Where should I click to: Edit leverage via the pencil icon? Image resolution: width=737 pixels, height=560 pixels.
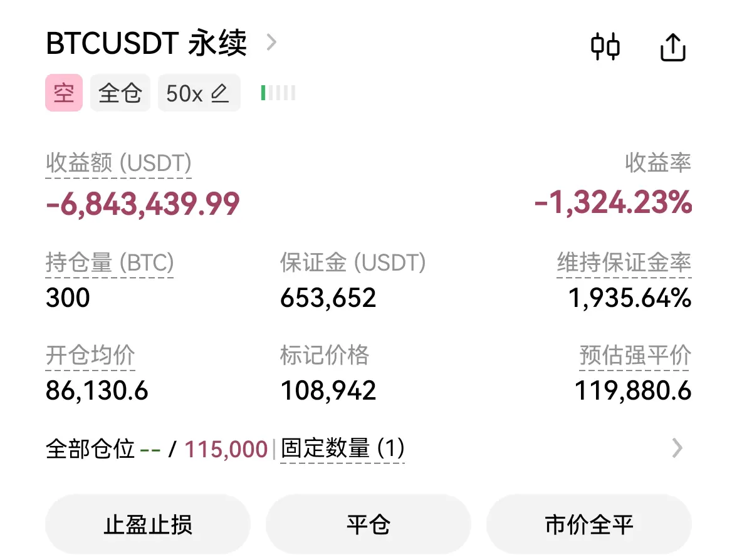pyautogui.click(x=219, y=93)
